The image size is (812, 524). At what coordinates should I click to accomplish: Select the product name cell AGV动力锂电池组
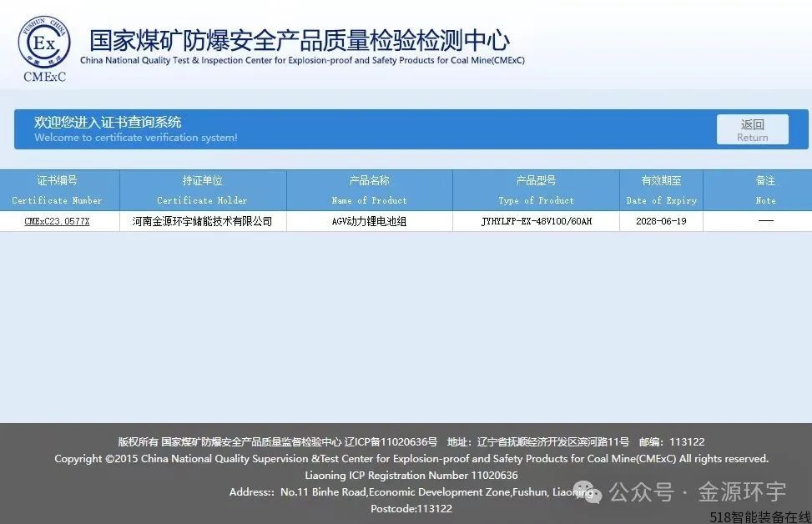pos(370,221)
